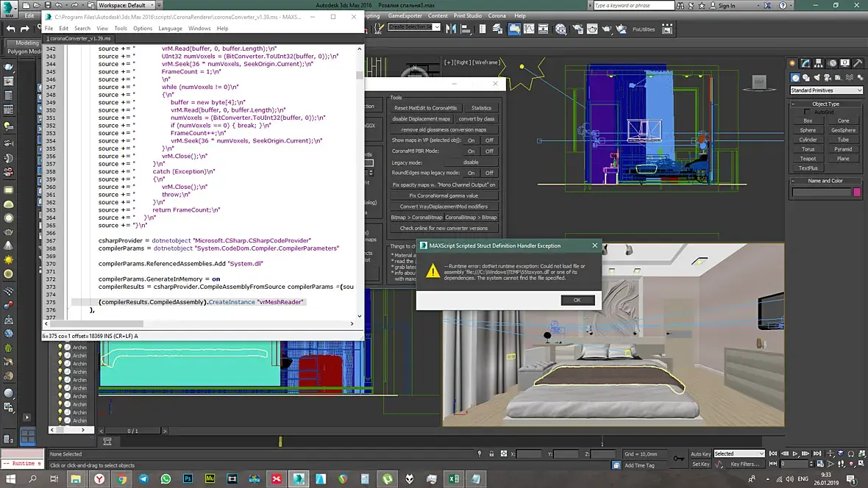Viewport: 868px width, 488px height.
Task: Open the Corona menu in the menu bar
Action: (497, 15)
